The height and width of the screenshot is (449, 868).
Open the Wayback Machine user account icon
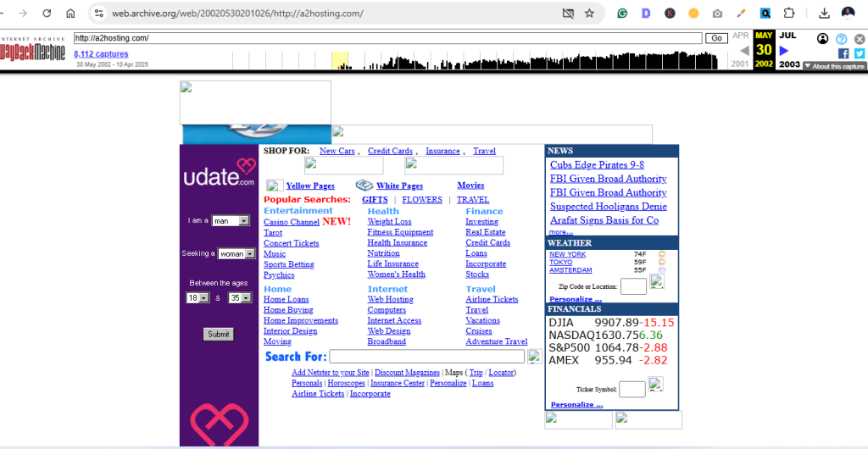(x=823, y=39)
